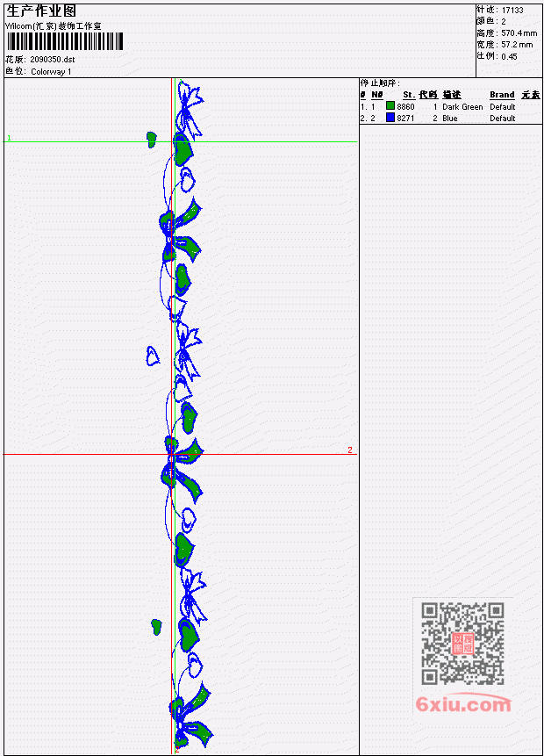Click the 'St.' column header
Viewport: 544px width, 756px height.
[409, 95]
